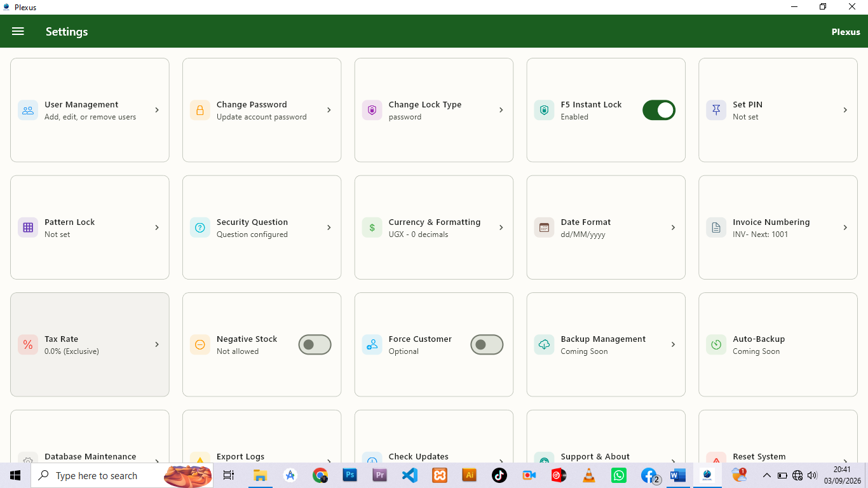The width and height of the screenshot is (868, 488).
Task: Open Visual Studio Code from the taskbar
Action: pyautogui.click(x=410, y=475)
